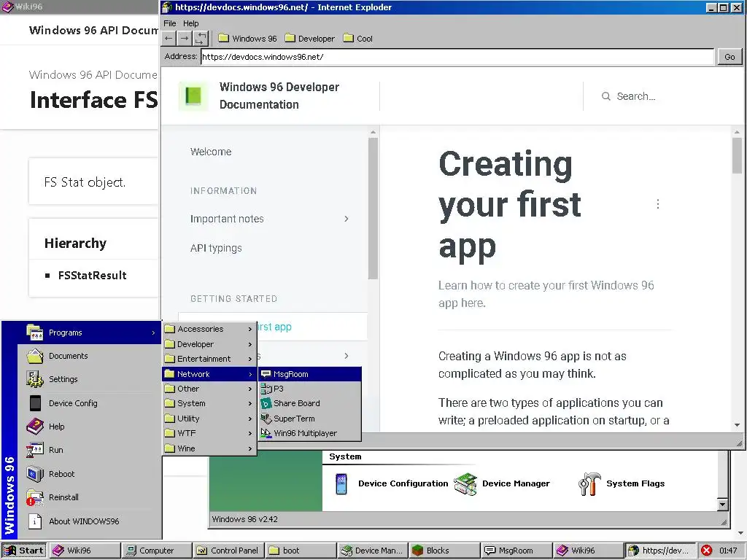Open the Windows 96 bookmark folder
Viewport: 747px width, 560px height.
pos(248,39)
